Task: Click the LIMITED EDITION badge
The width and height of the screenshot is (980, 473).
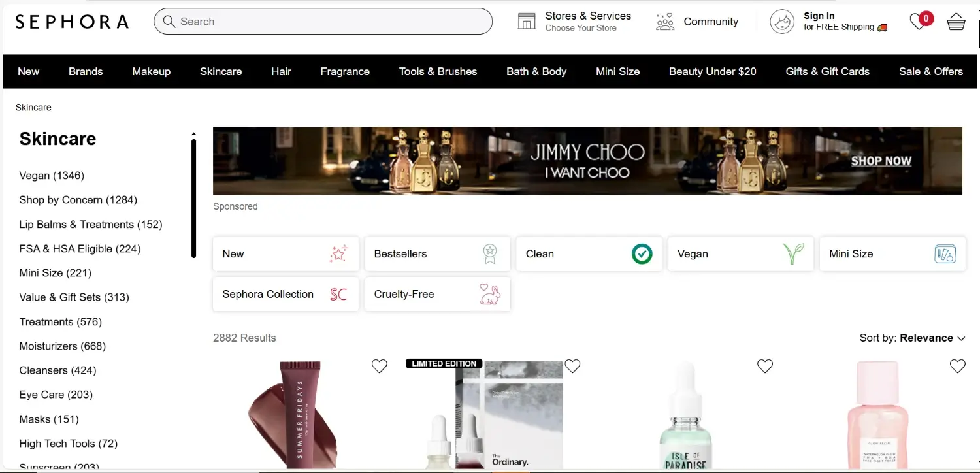Action: (x=444, y=363)
